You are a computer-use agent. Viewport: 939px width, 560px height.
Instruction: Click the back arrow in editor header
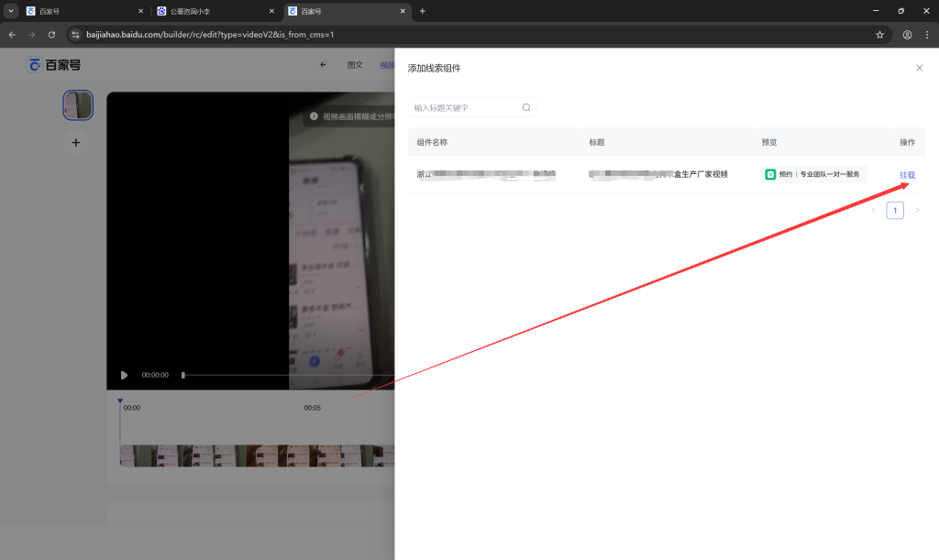tap(323, 65)
